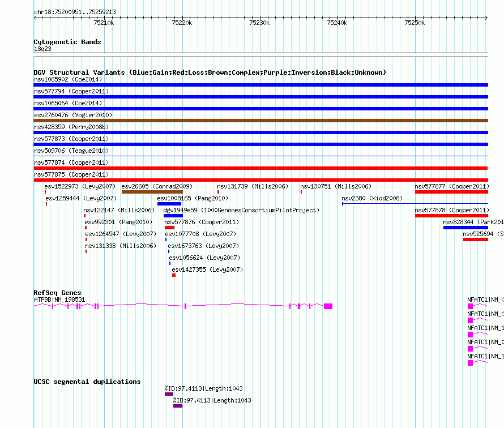
Task: Click the esv992301 (Pang2010) label
Action: [118, 222]
